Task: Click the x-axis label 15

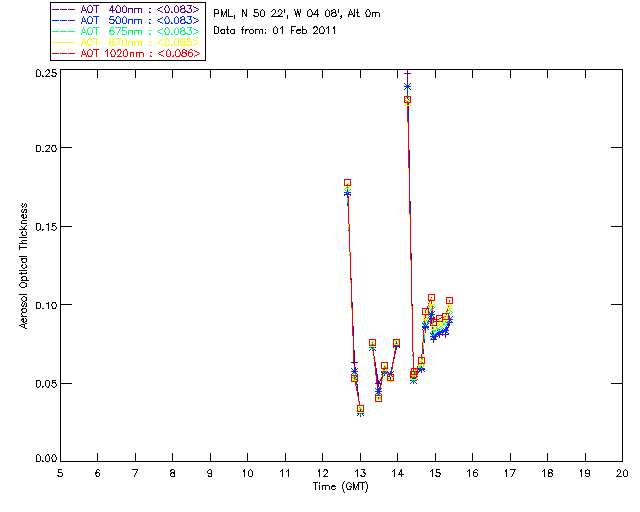Action: point(435,474)
